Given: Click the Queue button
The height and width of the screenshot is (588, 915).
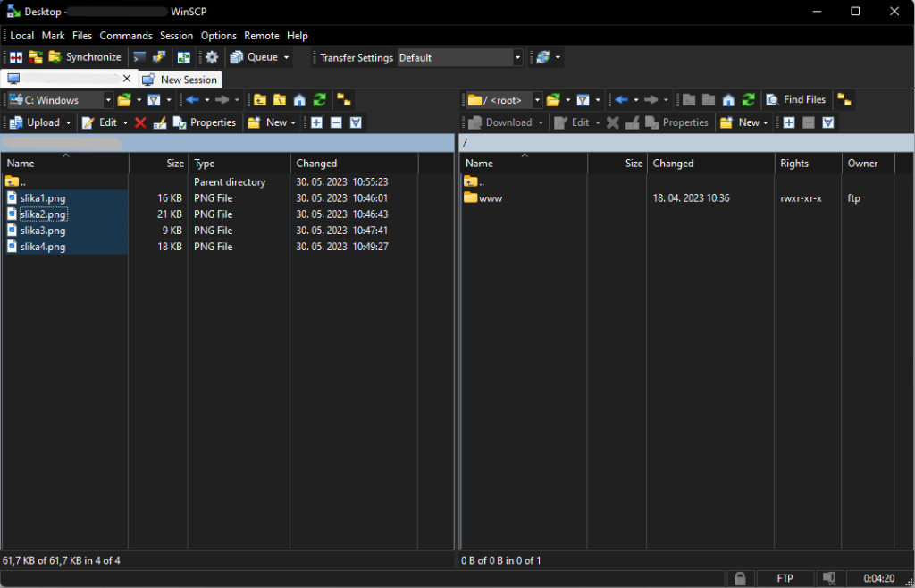Looking at the screenshot, I should [x=255, y=57].
